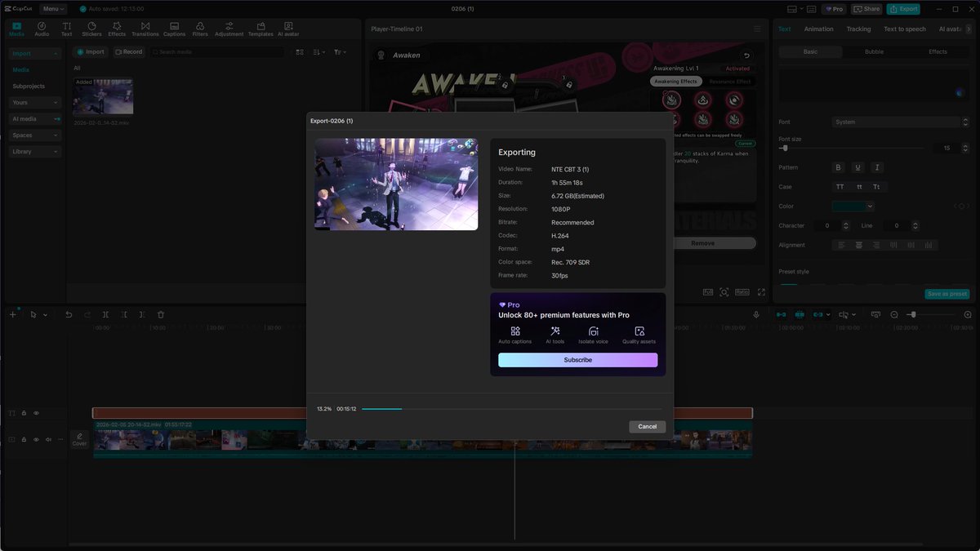This screenshot has height=551, width=980.
Task: Adjust the Font size slider
Action: (852, 149)
